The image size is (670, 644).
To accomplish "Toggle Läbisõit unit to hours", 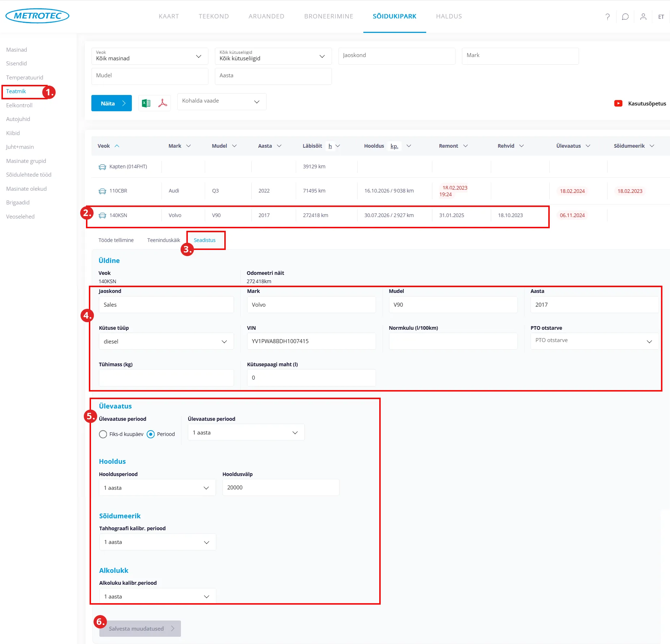I will point(330,146).
